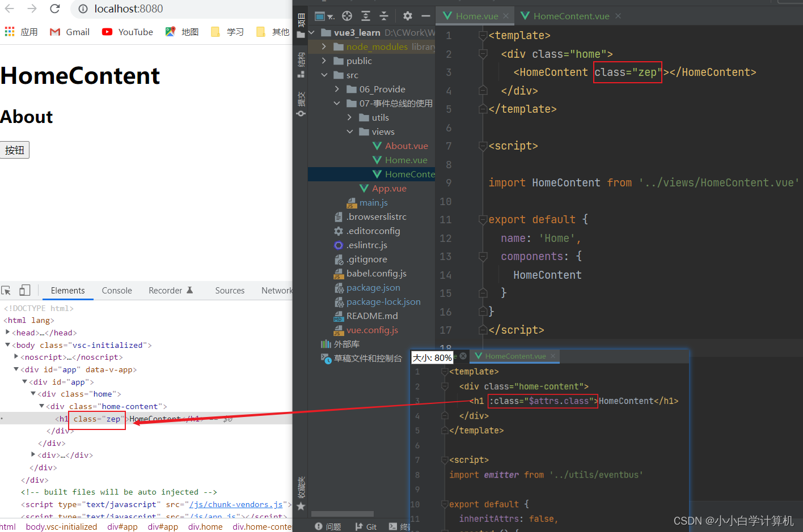Collapse the vue3_learn root folder
Image resolution: width=803 pixels, height=532 pixels.
311,32
